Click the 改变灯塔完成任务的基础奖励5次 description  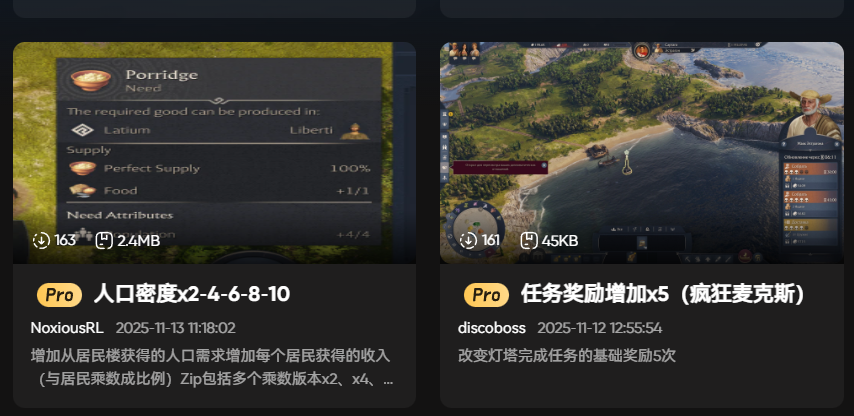coord(567,356)
